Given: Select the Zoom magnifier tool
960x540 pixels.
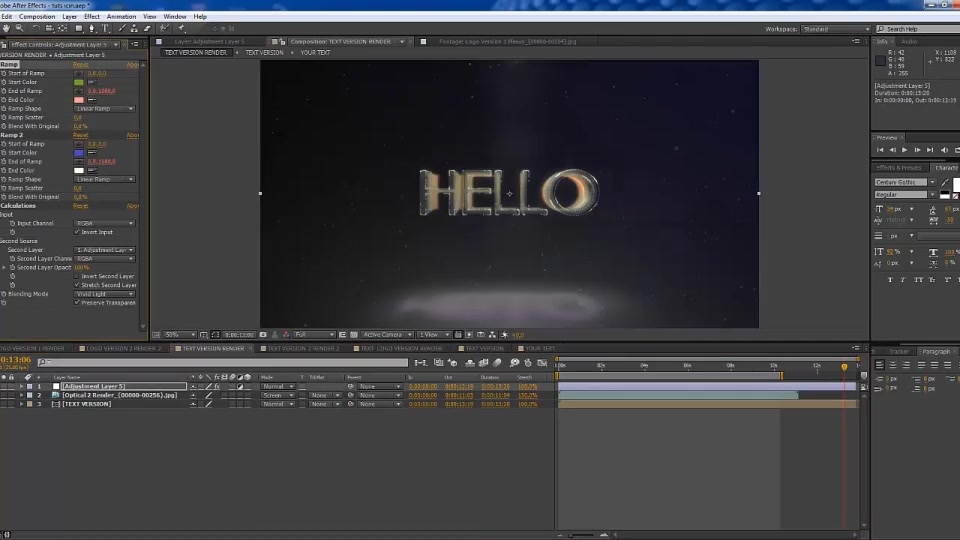Looking at the screenshot, I should tap(20, 28).
